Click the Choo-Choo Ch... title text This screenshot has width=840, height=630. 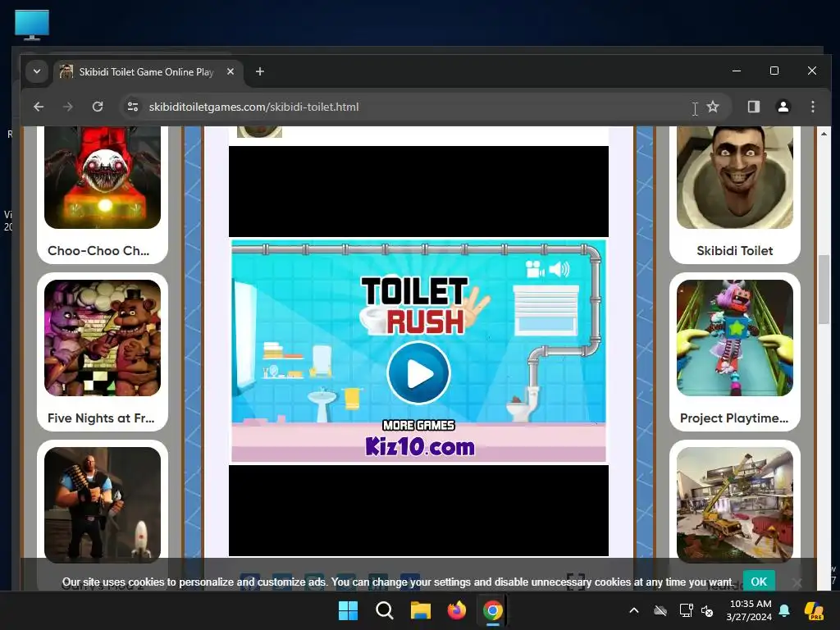coord(98,251)
